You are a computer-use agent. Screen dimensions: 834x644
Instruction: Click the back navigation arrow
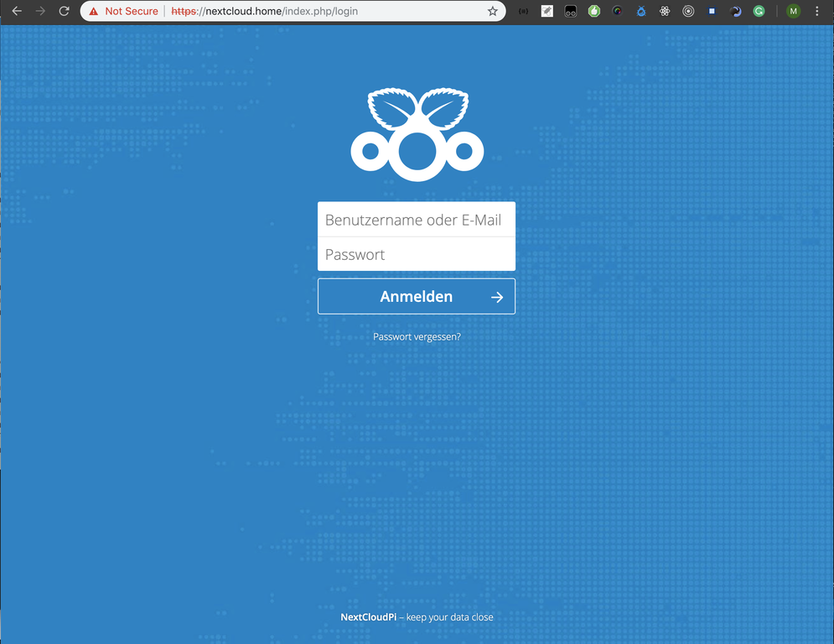(17, 11)
